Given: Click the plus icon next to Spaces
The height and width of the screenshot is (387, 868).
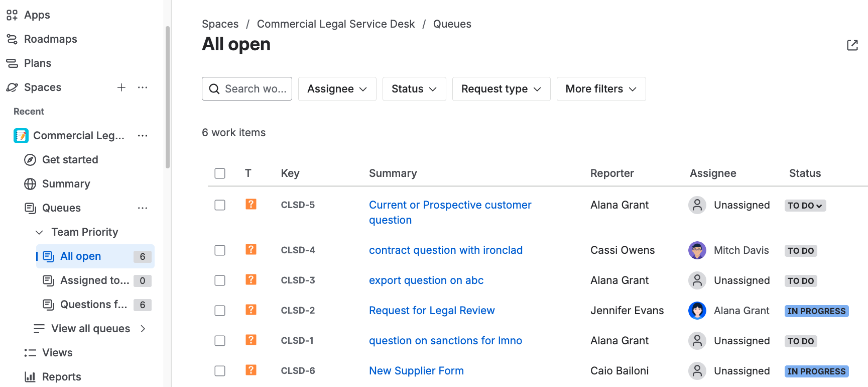Looking at the screenshot, I should 121,87.
